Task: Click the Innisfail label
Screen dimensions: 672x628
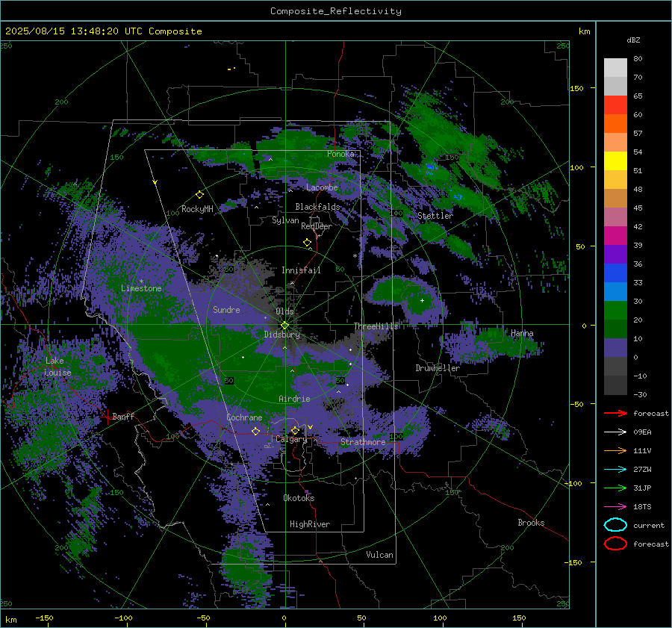Action: (301, 270)
